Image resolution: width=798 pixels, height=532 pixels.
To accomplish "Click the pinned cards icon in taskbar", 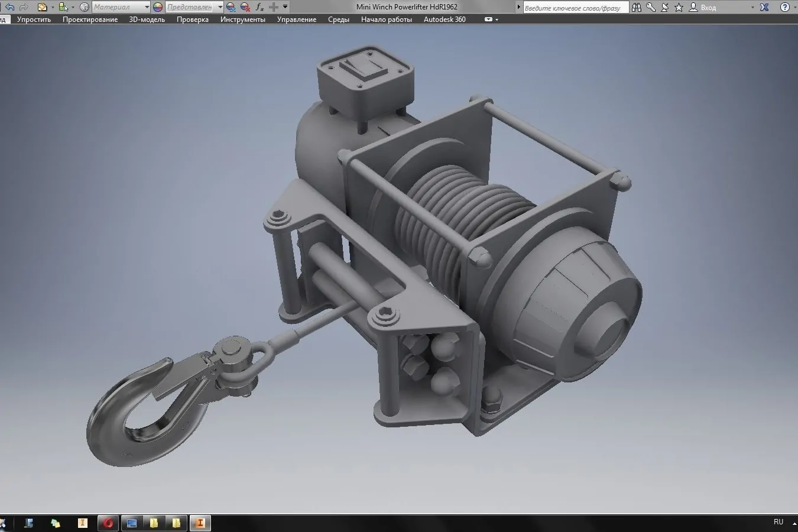I will click(56, 523).
